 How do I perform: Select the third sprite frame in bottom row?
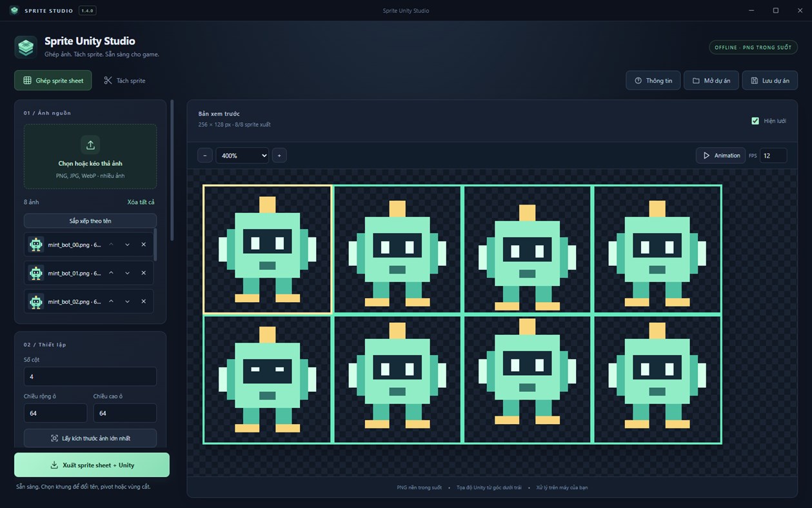click(528, 379)
